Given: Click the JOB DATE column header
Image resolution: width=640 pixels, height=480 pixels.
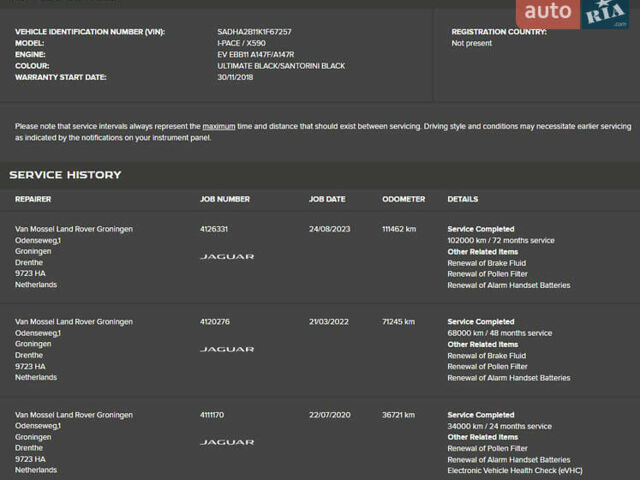Looking at the screenshot, I should coord(327,199).
